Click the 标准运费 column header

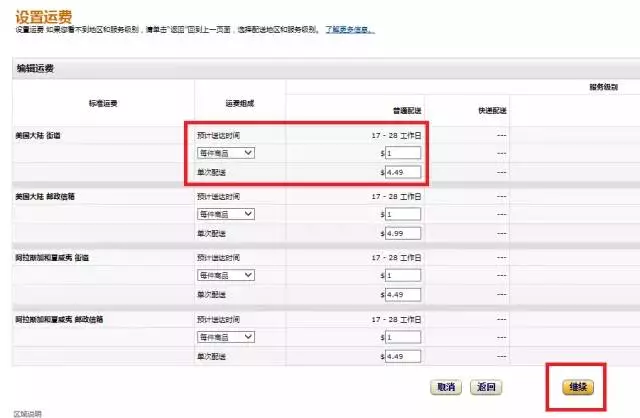click(103, 103)
